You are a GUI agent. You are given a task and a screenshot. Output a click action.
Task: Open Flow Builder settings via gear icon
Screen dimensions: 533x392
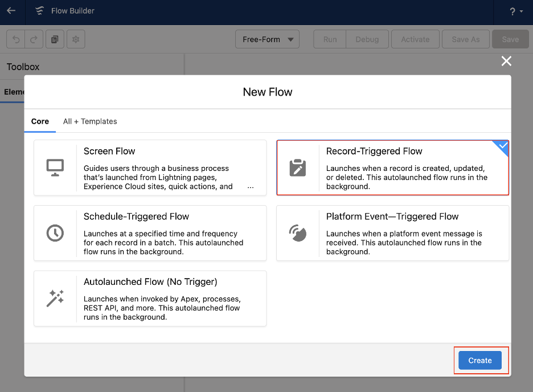click(x=76, y=39)
